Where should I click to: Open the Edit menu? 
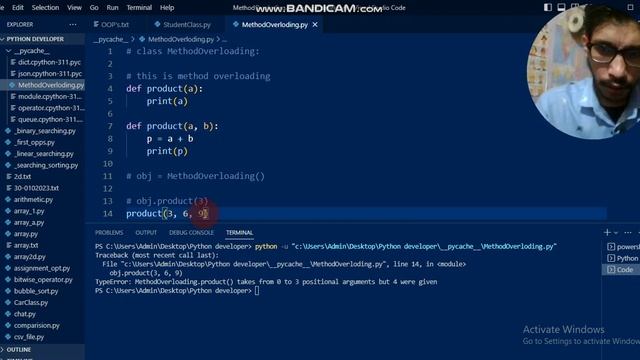[18, 7]
